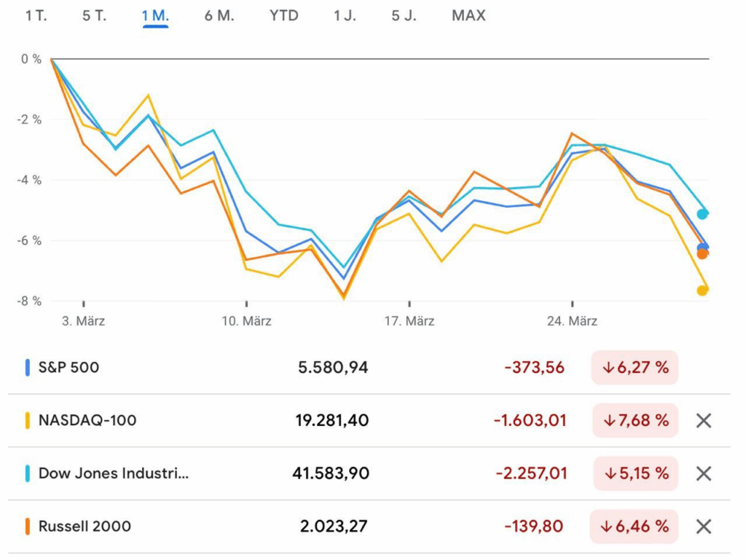Screen dimensions: 746x560
Task: Click the Dow Jones endpoint dot on chart
Action: (x=702, y=213)
